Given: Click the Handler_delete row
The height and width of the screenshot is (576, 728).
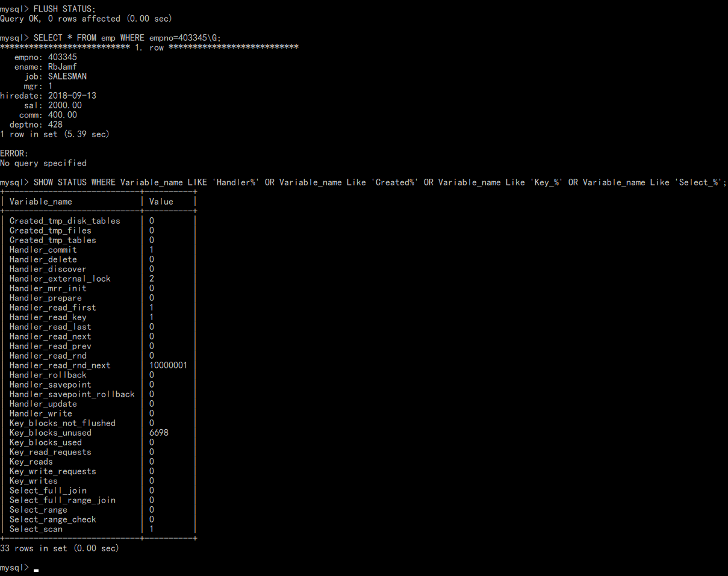Looking at the screenshot, I should click(98, 259).
